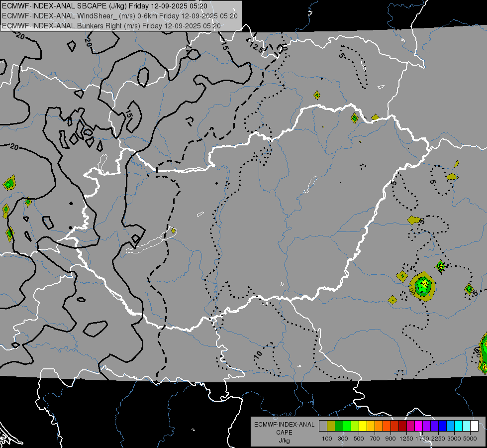This screenshot has height=448, width=487.
Task: Click the 1250 legend value
Action: coord(406,439)
